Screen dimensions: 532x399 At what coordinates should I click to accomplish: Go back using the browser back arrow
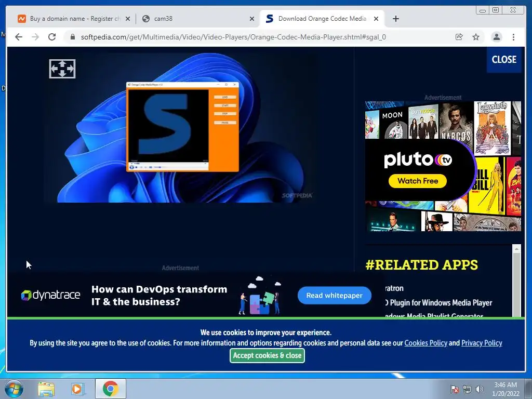click(19, 37)
